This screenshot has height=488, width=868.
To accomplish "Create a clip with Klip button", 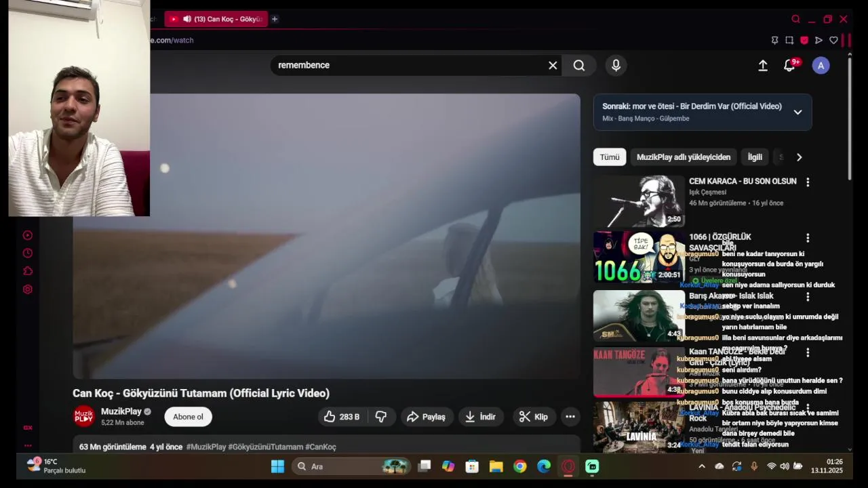I will pyautogui.click(x=534, y=417).
